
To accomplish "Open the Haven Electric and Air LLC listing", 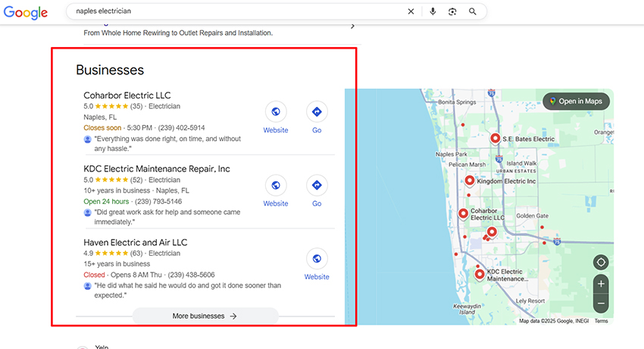I will (x=135, y=243).
